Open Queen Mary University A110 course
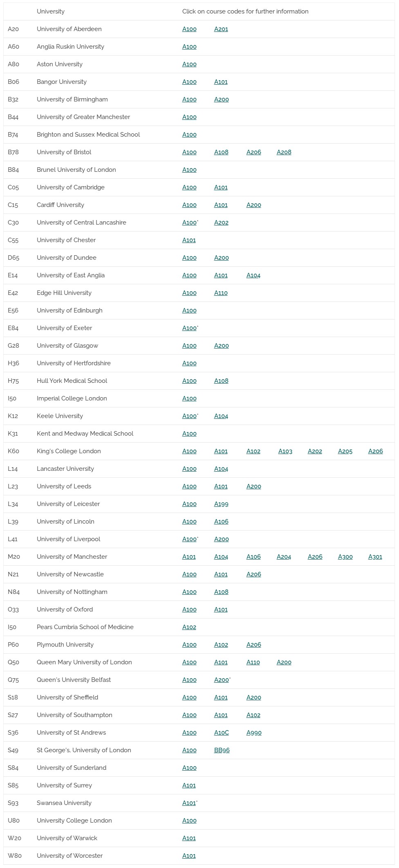Screen dimensions: 399x868 tap(253, 662)
